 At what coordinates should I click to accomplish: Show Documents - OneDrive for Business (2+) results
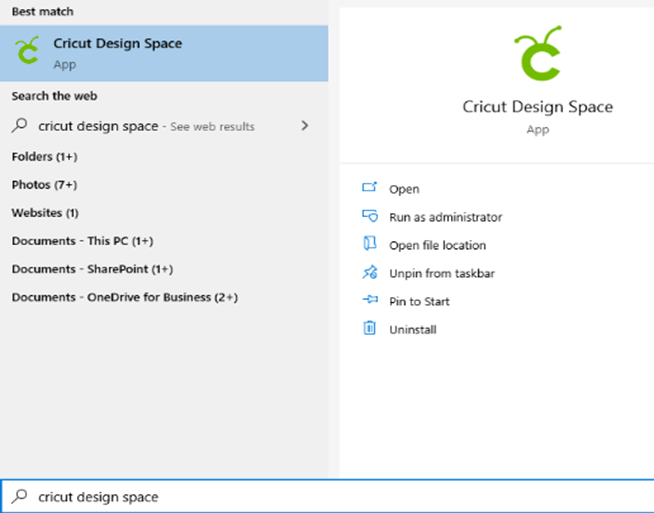pos(125,297)
